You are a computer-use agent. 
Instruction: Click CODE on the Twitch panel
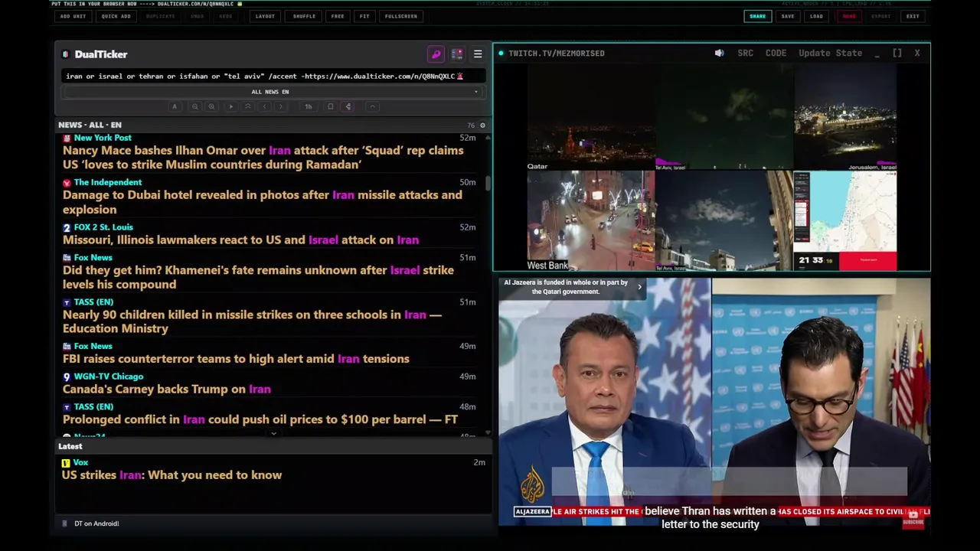pos(776,53)
